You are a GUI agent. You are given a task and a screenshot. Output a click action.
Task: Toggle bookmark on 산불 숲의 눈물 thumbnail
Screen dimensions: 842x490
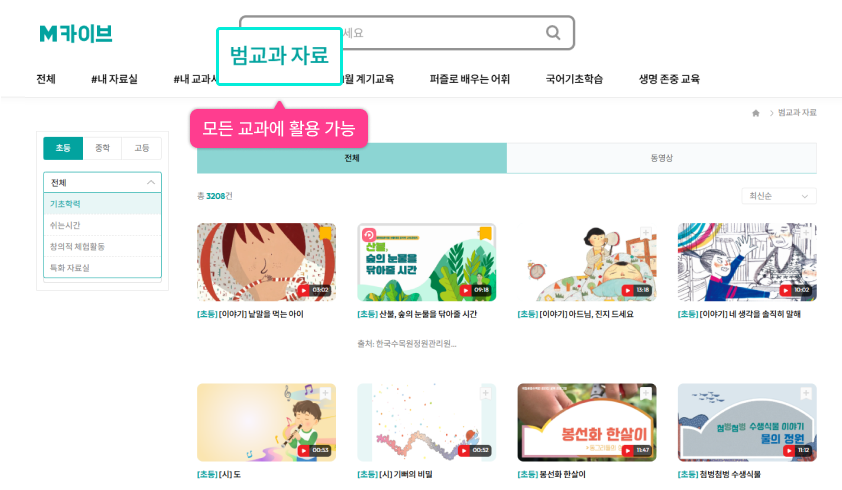485,233
